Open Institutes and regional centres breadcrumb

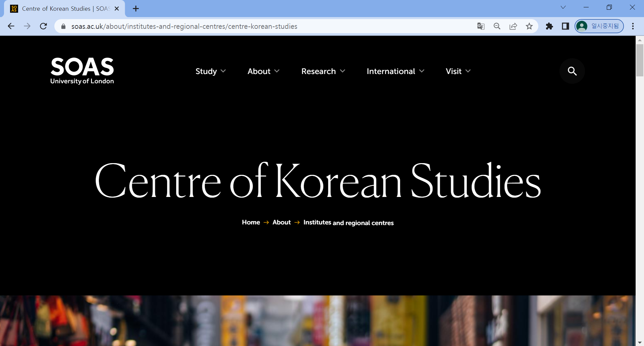(348, 223)
